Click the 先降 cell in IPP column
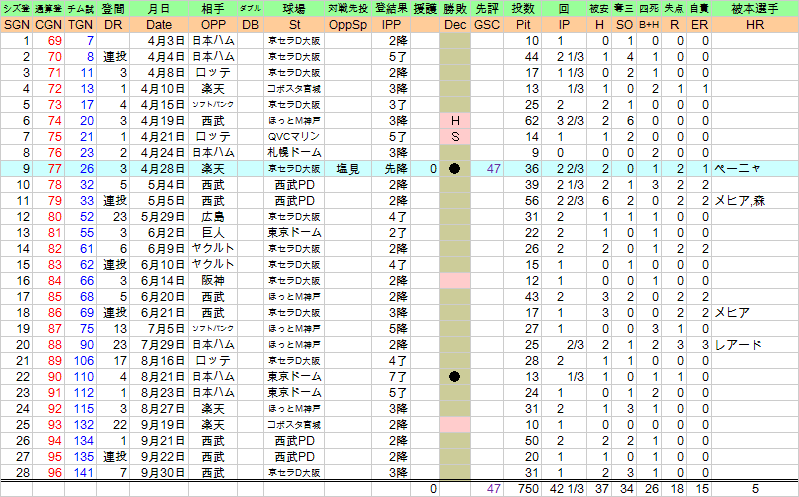Viewport: 799px width, 497px height. 391,169
